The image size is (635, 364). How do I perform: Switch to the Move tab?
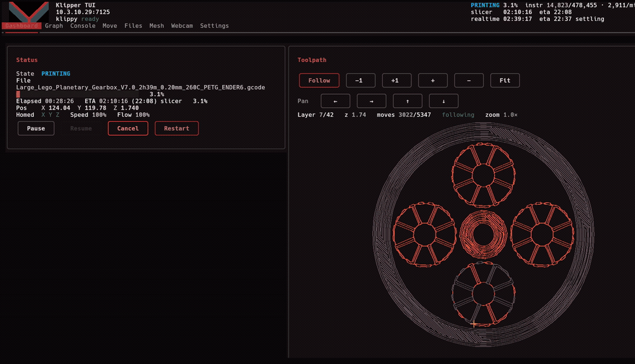[x=110, y=26]
